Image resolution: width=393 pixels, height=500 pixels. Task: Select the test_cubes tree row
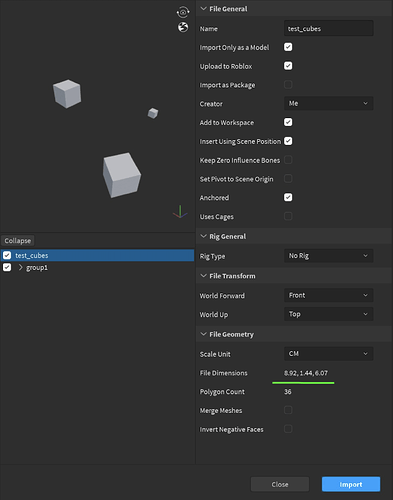[97, 255]
